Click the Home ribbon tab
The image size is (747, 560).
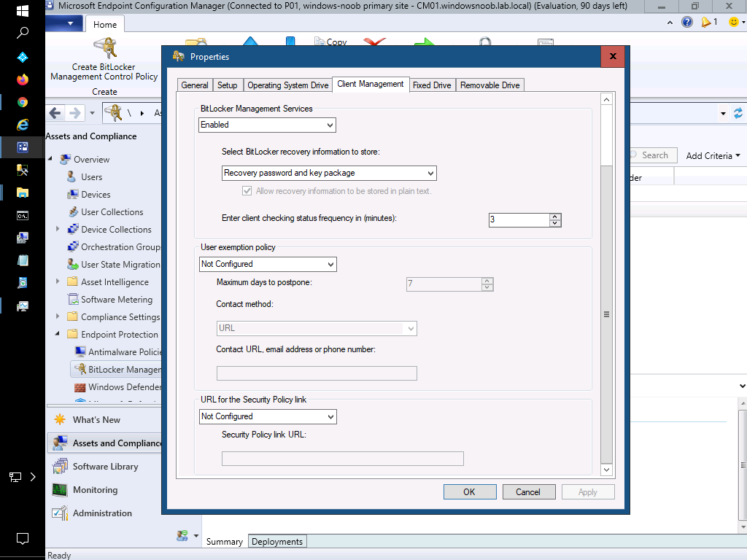105,24
